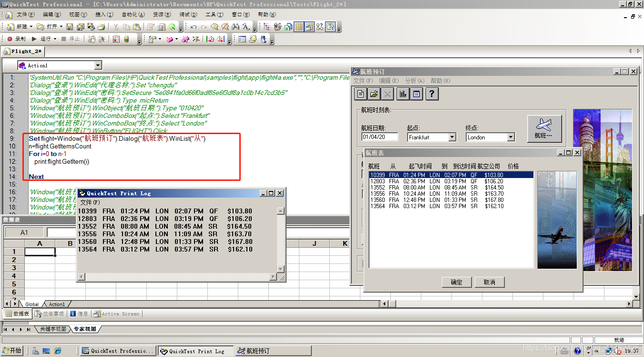Open the 工具(T) menu
Image resolution: width=644 pixels, height=357 pixels.
point(214,15)
